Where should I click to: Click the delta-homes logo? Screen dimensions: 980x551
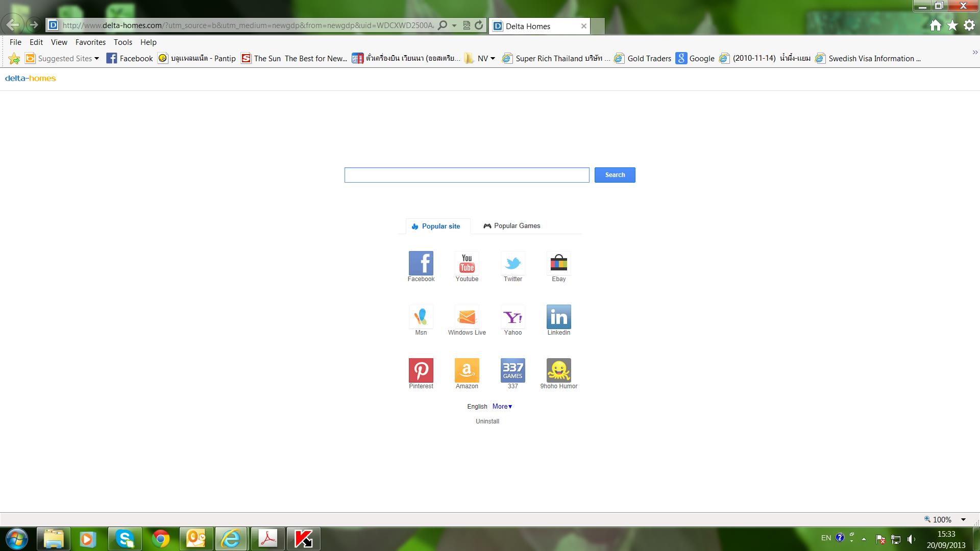click(x=30, y=79)
